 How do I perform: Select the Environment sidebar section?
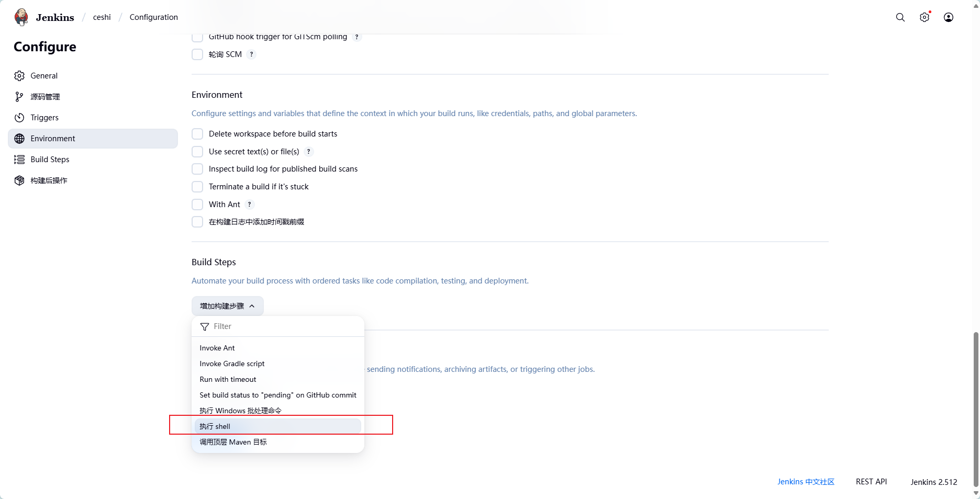(52, 138)
